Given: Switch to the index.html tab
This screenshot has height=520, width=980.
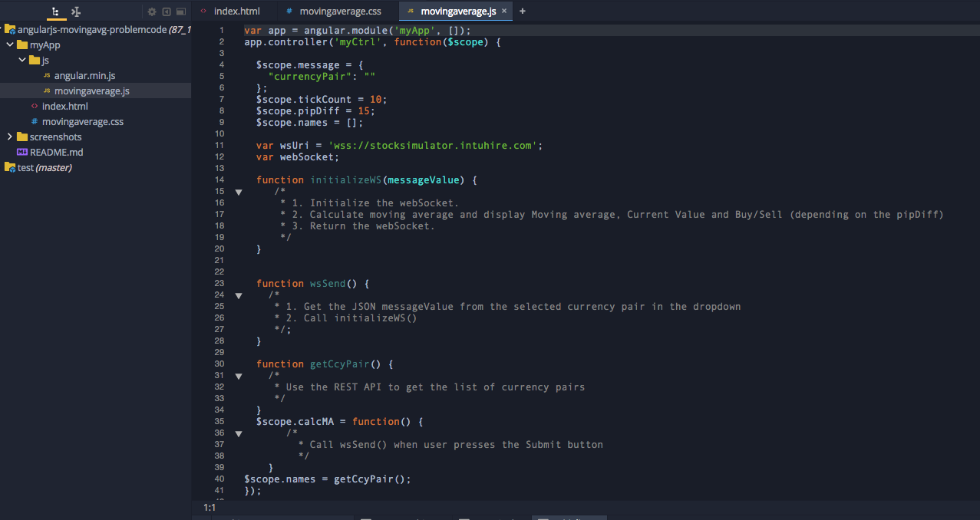Looking at the screenshot, I should 236,12.
